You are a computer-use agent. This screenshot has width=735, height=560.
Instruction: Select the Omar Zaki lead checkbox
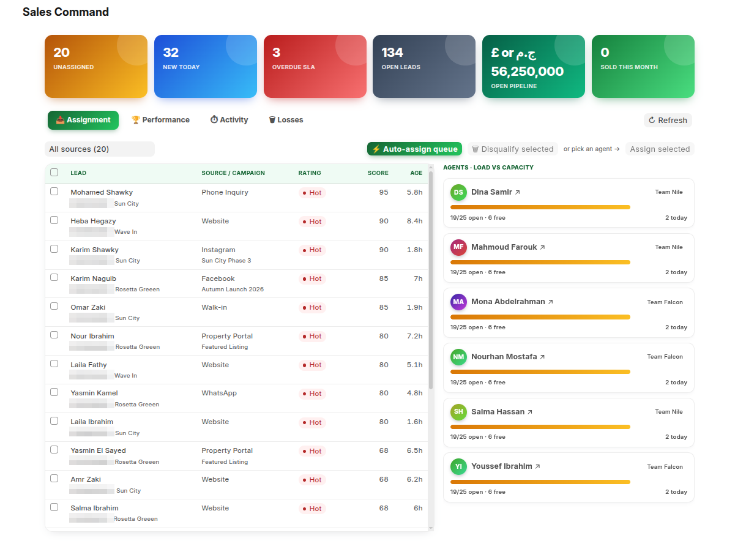pyautogui.click(x=54, y=306)
